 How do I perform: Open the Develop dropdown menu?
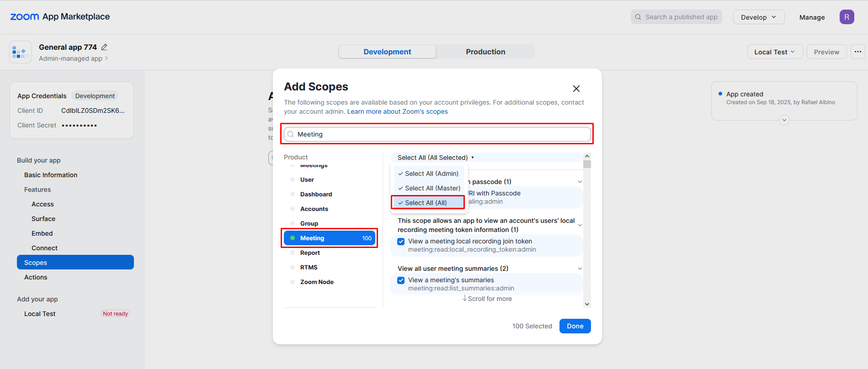(758, 17)
